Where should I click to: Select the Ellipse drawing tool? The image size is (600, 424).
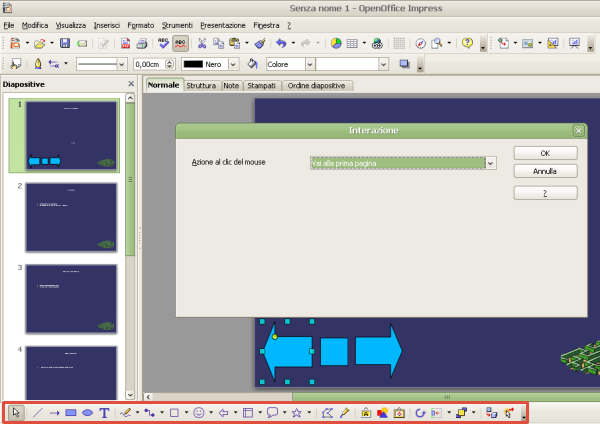click(87, 412)
